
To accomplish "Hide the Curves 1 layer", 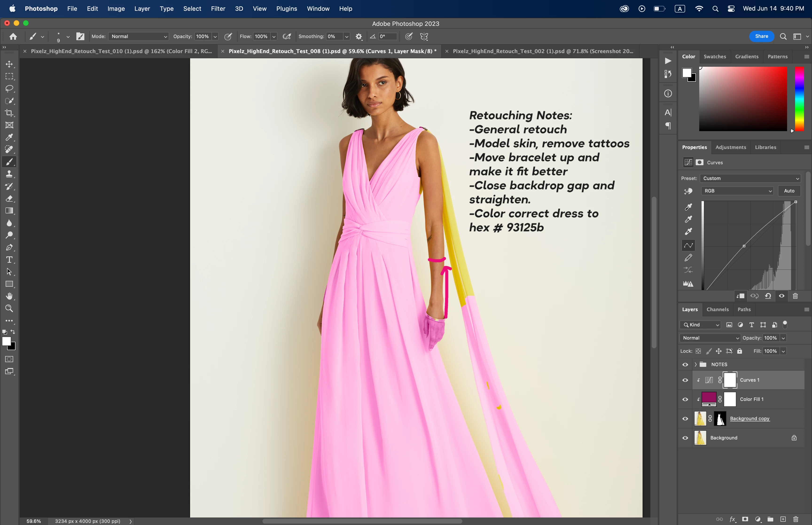I will (685, 380).
